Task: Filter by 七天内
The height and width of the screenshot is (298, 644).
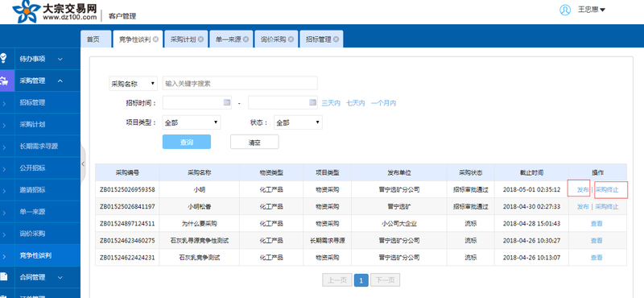Action: tap(355, 103)
